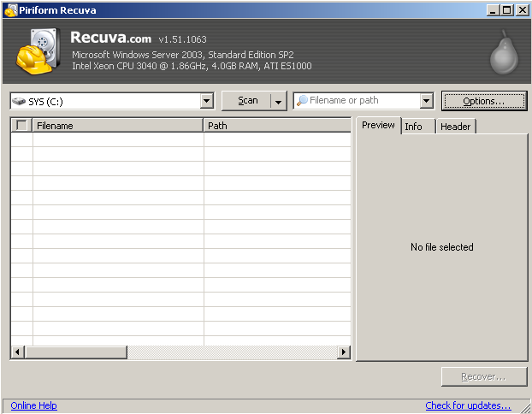Click the Piriform pear logo

(x=503, y=52)
